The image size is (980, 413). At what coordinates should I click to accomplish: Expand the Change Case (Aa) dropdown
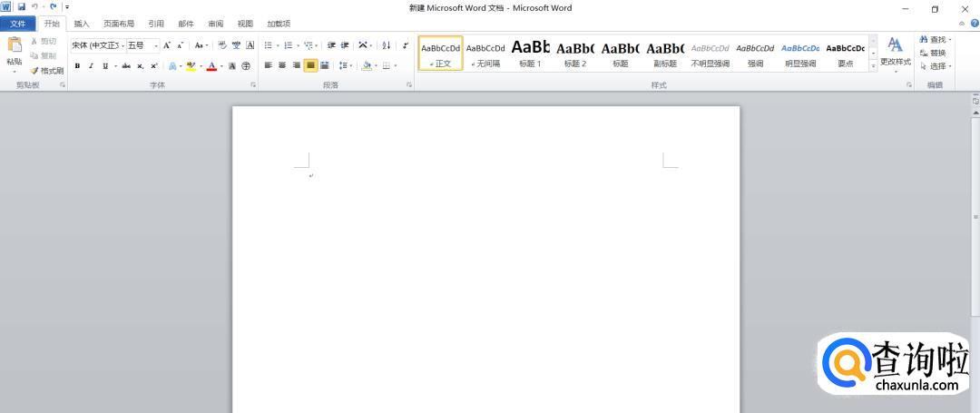pos(206,45)
